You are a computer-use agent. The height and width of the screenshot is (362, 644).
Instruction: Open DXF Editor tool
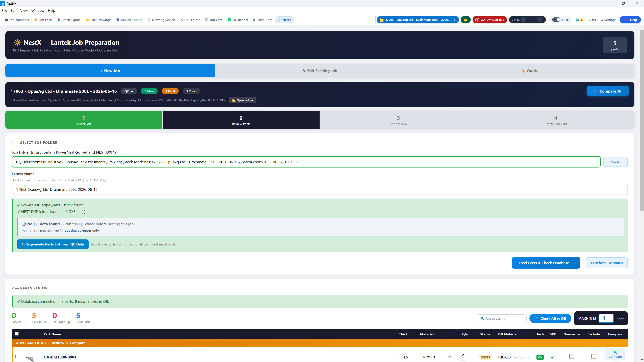tap(190, 20)
